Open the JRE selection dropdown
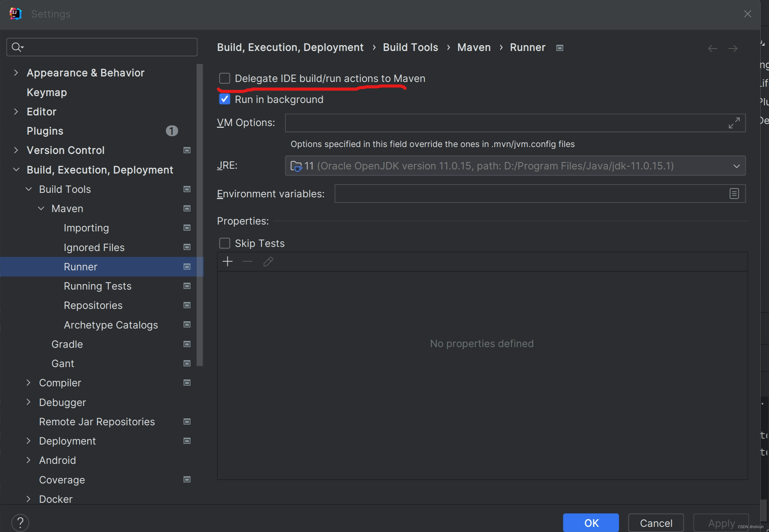 [736, 166]
